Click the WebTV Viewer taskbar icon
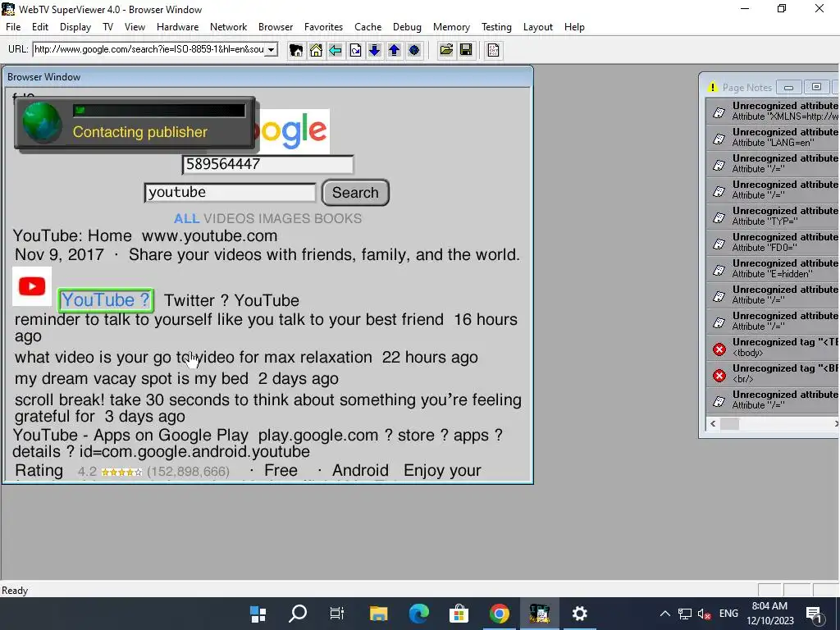The width and height of the screenshot is (840, 630). coord(540,614)
